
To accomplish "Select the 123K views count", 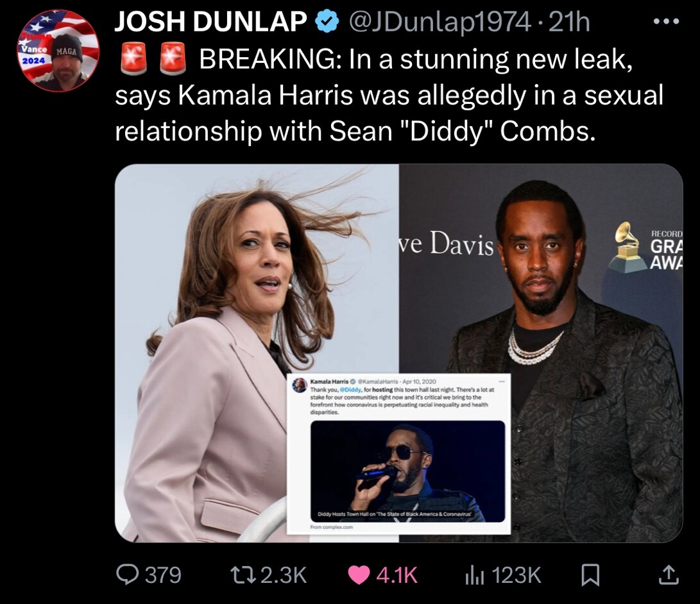I will 516,575.
